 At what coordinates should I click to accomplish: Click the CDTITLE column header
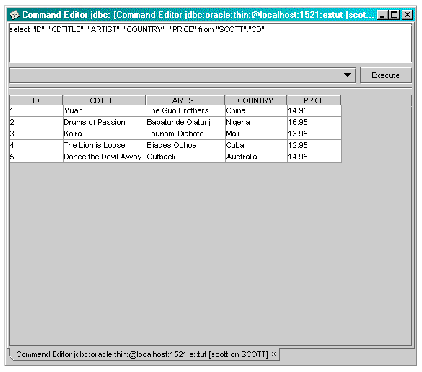pos(104,100)
